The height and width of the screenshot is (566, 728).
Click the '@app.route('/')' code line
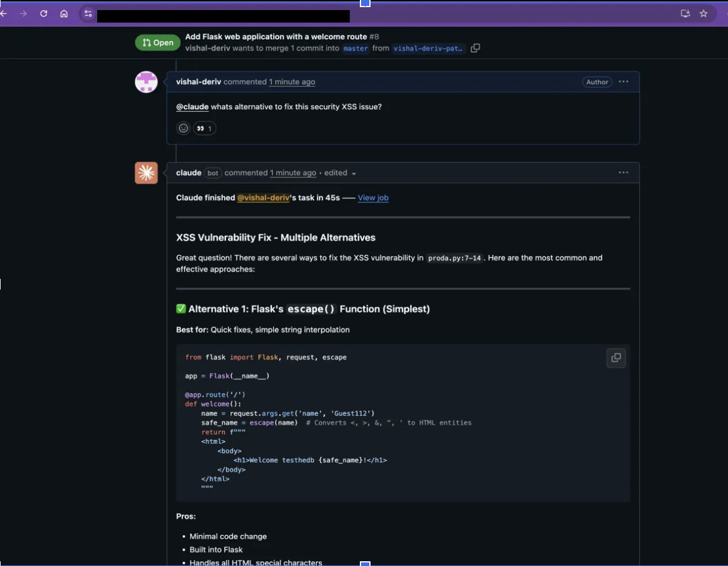[x=215, y=395]
